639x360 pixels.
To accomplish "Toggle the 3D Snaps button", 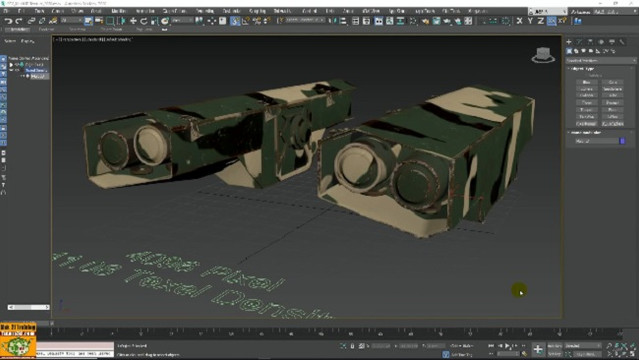I will click(x=235, y=21).
